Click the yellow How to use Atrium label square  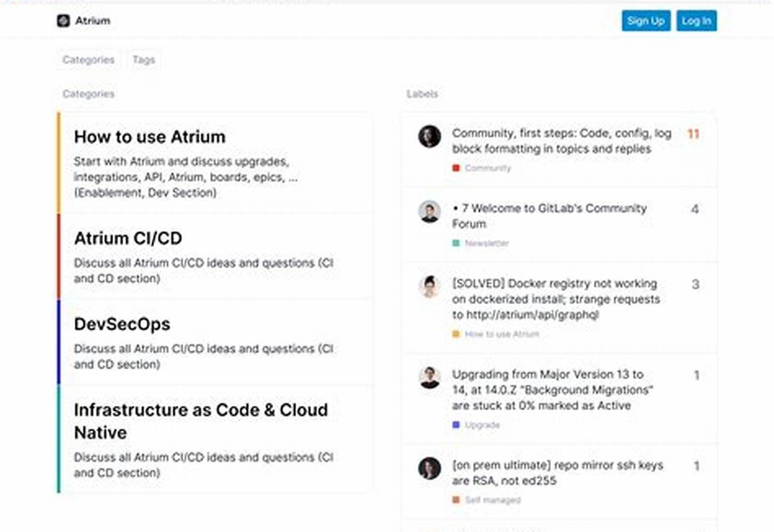click(x=456, y=334)
